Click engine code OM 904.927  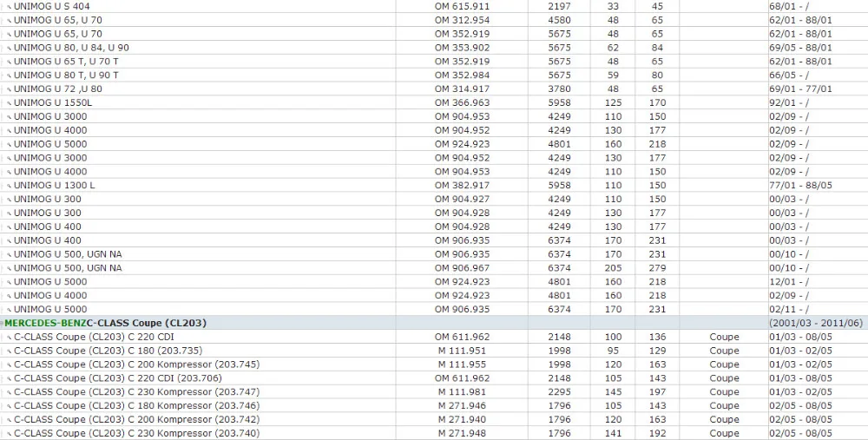tap(463, 200)
